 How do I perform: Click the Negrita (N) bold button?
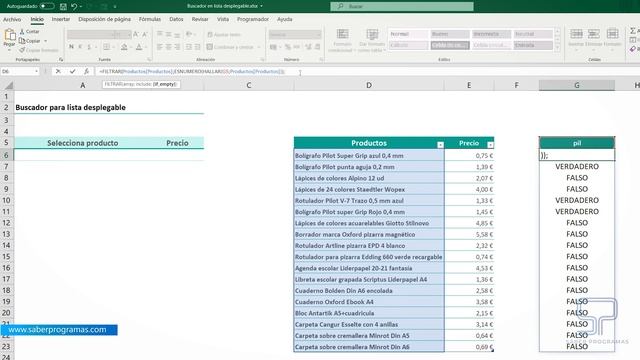tap(71, 47)
